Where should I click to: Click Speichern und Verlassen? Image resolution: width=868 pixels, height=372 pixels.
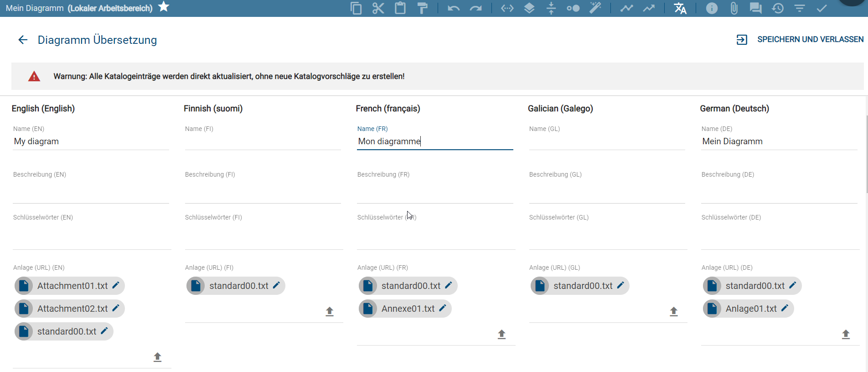pyautogui.click(x=800, y=40)
